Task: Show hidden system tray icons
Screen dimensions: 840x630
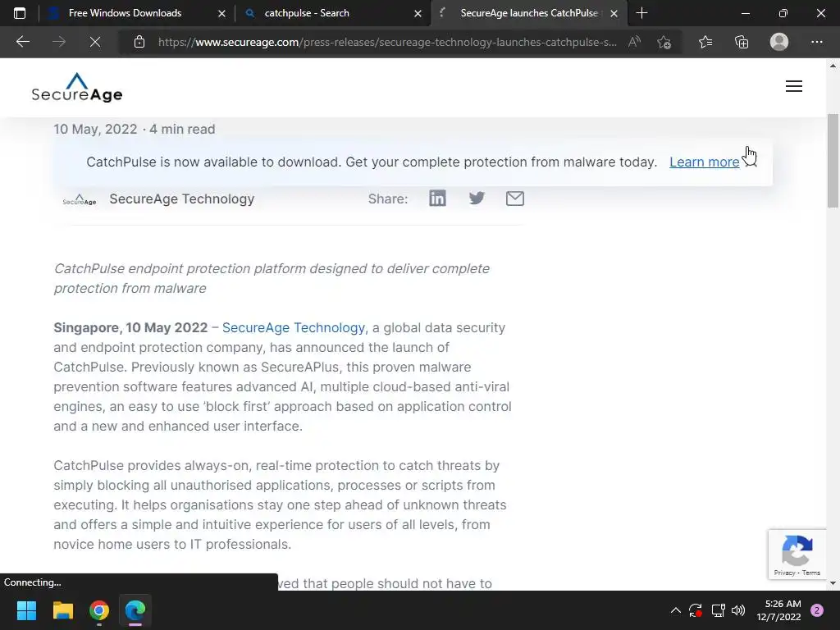Action: coord(676,610)
